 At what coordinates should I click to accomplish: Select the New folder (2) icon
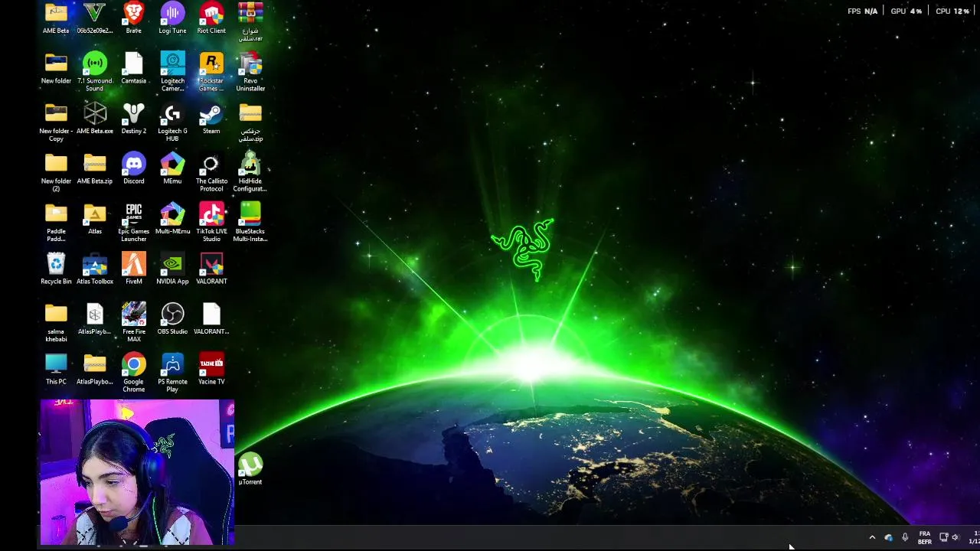click(56, 172)
